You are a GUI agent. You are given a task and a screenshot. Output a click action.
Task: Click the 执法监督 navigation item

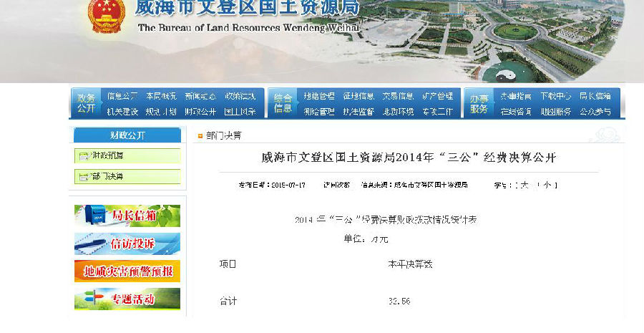[x=358, y=112]
